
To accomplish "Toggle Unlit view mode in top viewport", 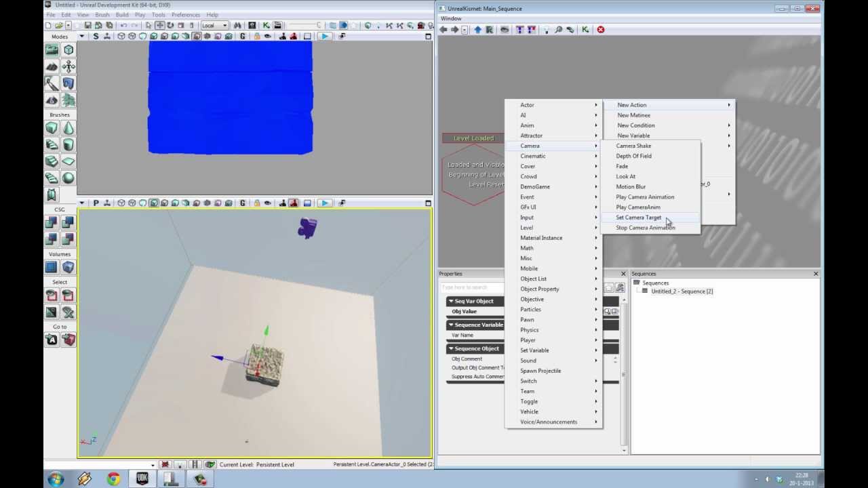I will pyautogui.click(x=143, y=36).
